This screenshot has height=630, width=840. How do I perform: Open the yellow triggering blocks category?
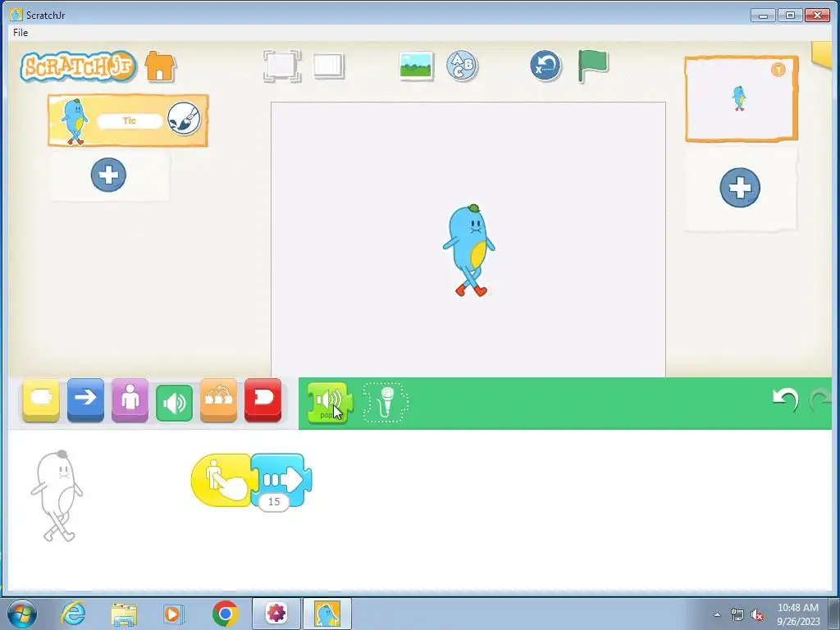pos(41,400)
